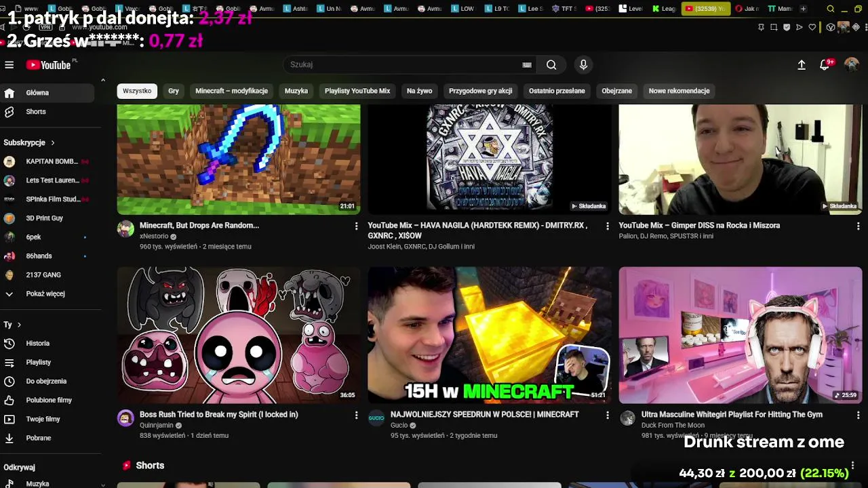868x488 pixels.
Task: Select Nowe rekomendacje chip
Action: (x=679, y=91)
